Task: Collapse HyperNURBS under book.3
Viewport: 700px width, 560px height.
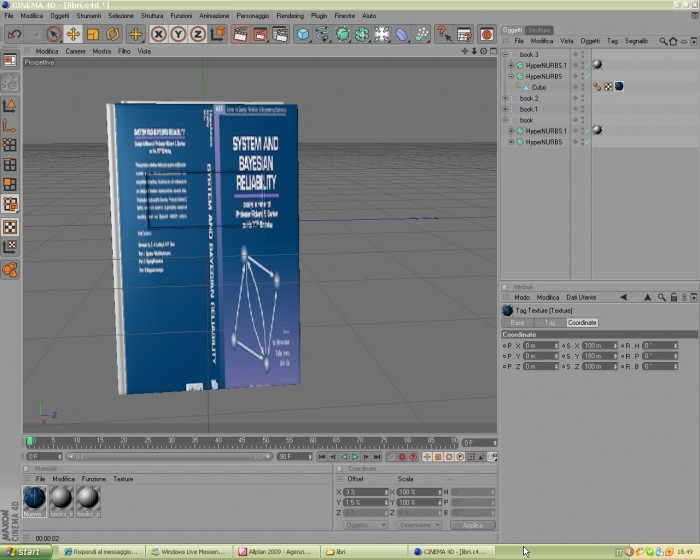Action: pyautogui.click(x=512, y=76)
